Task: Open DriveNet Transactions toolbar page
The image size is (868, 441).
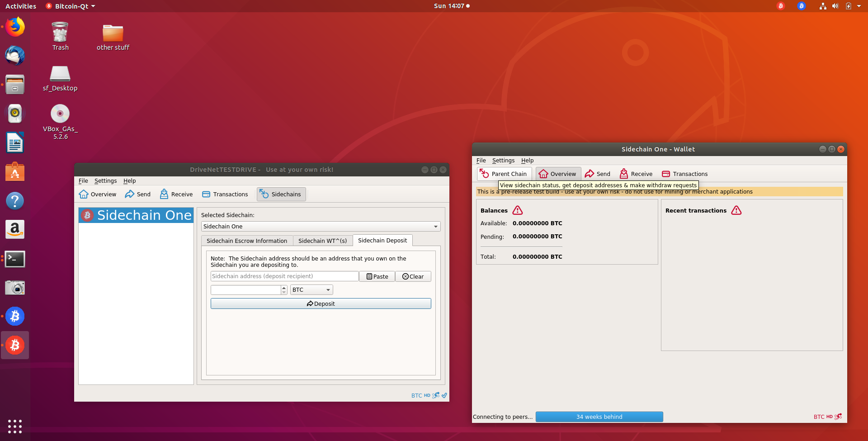Action: tap(225, 194)
